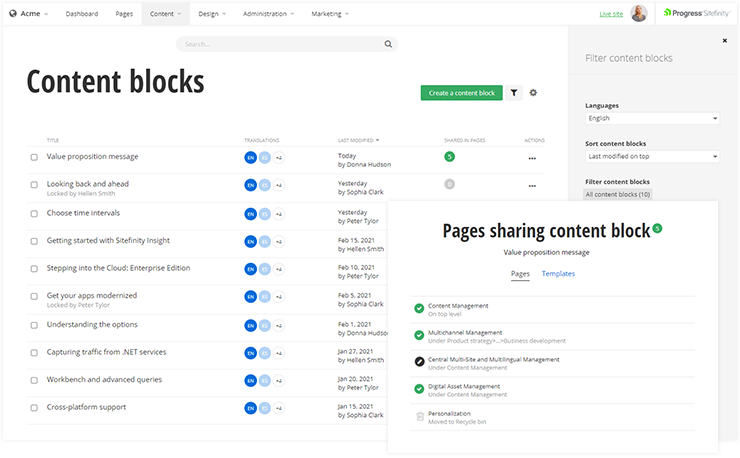The image size is (740, 458).
Task: Click the search magnifier icon
Action: point(388,44)
